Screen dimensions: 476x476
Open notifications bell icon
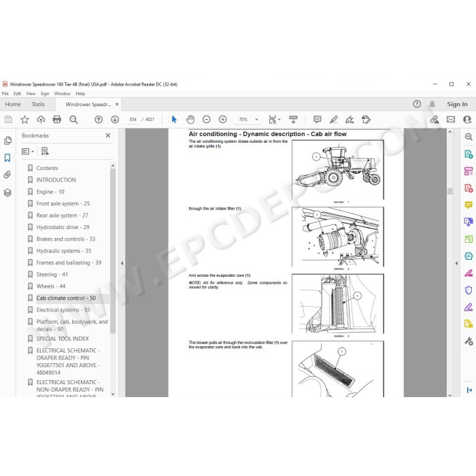(432, 104)
